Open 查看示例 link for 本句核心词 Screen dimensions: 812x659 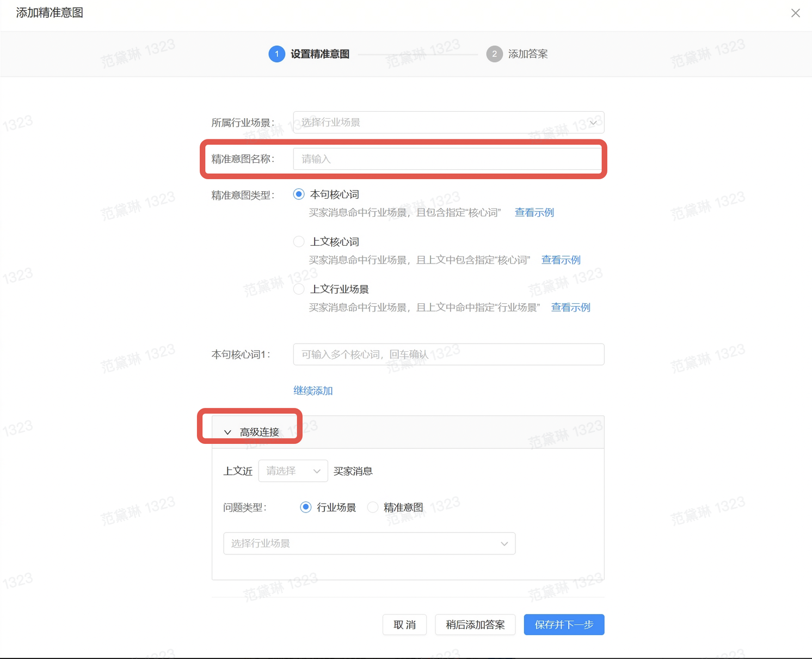pyautogui.click(x=534, y=212)
